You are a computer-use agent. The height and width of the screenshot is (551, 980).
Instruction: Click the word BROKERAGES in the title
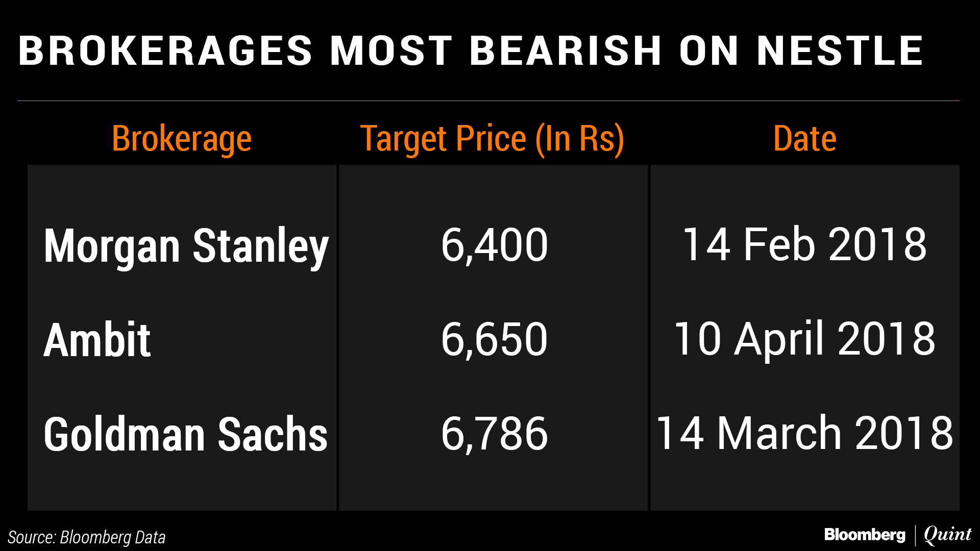[165, 51]
